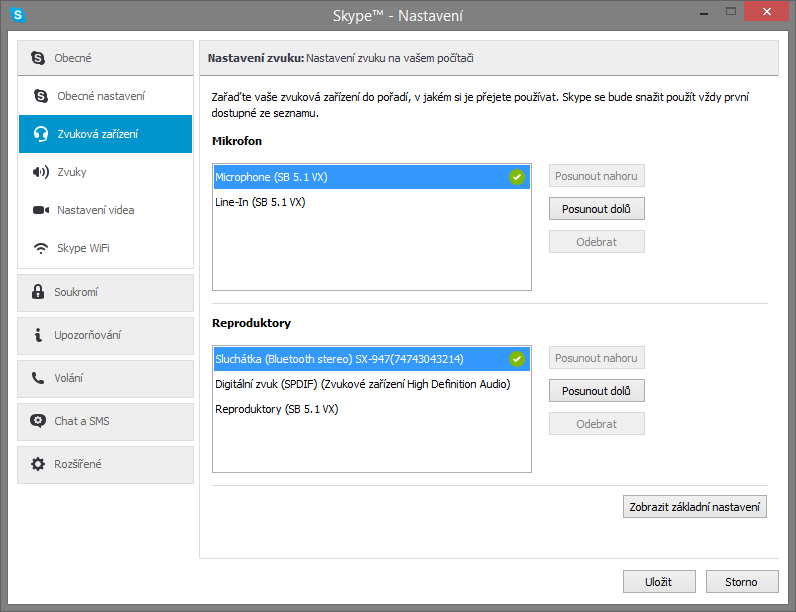The image size is (796, 612).
Task: Expand the Volání section
Action: pos(106,379)
